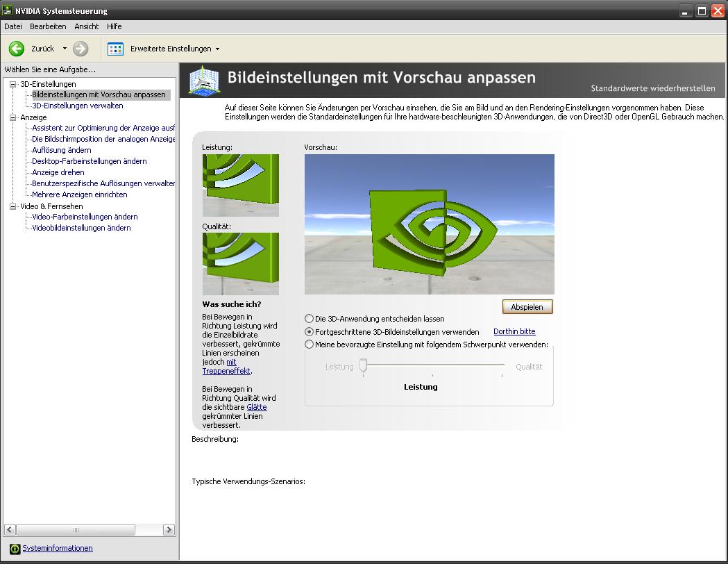Click the left scroll arrow in task pane
This screenshot has width=728, height=564.
(10, 530)
